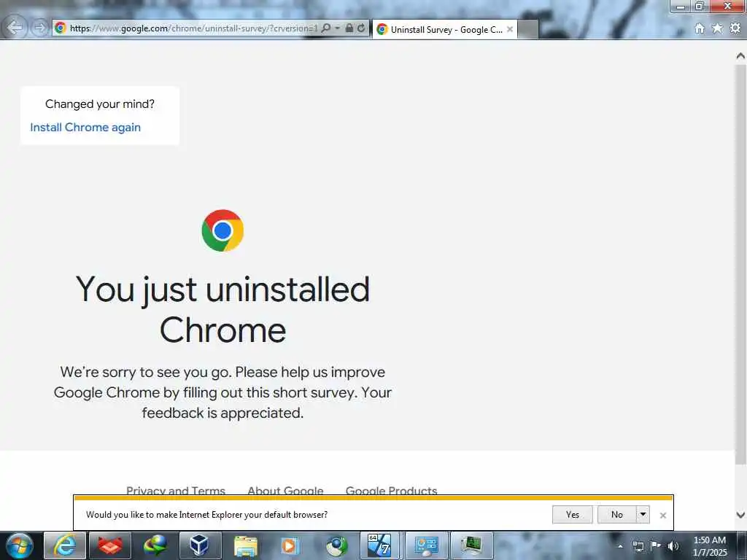
Task: Click the Show desktop strip
Action: (x=742, y=545)
